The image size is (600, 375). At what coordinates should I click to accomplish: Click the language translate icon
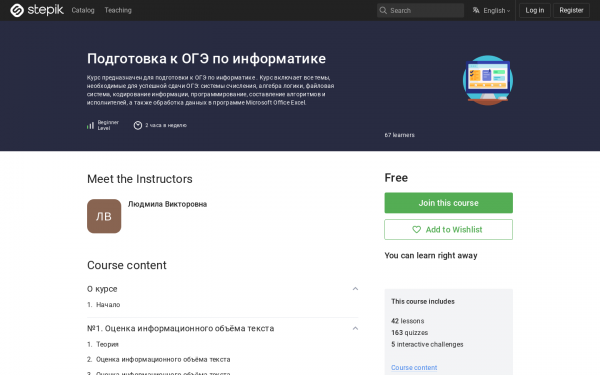click(x=476, y=10)
